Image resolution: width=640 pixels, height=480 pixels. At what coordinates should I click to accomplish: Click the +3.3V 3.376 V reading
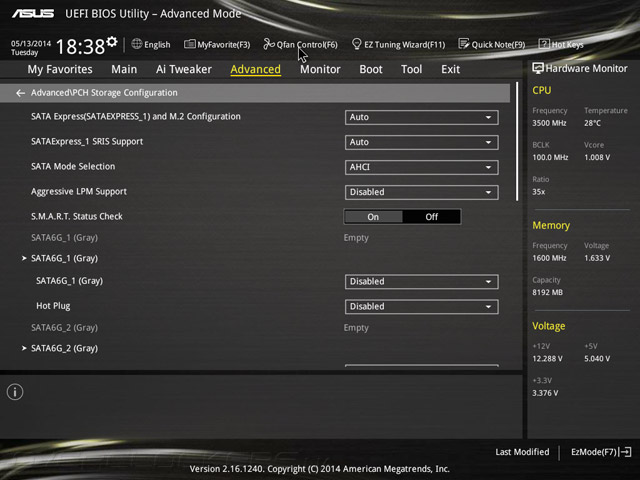[x=545, y=393]
